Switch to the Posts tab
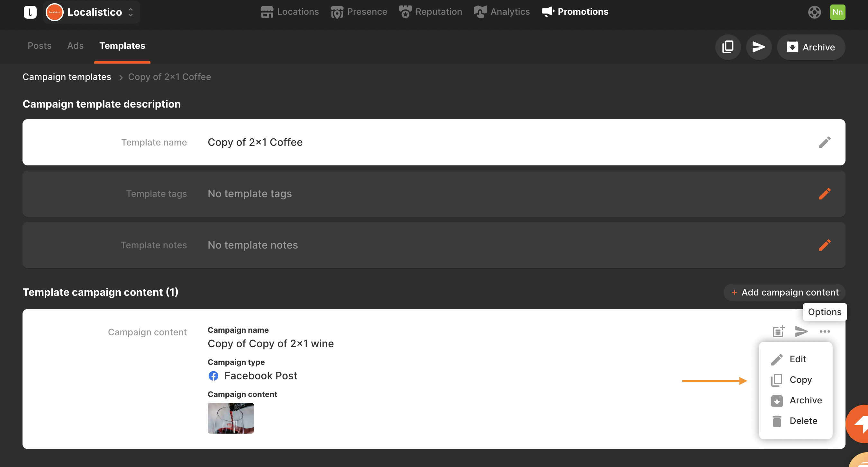 40,46
